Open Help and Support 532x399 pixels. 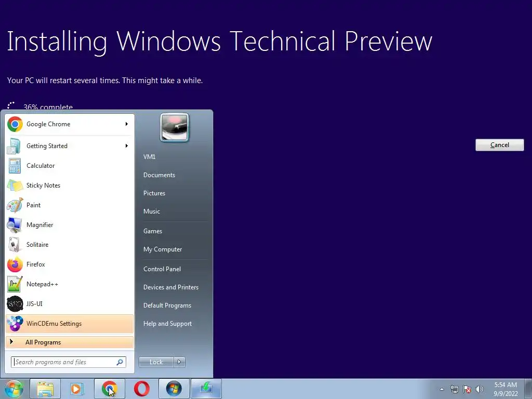167,324
